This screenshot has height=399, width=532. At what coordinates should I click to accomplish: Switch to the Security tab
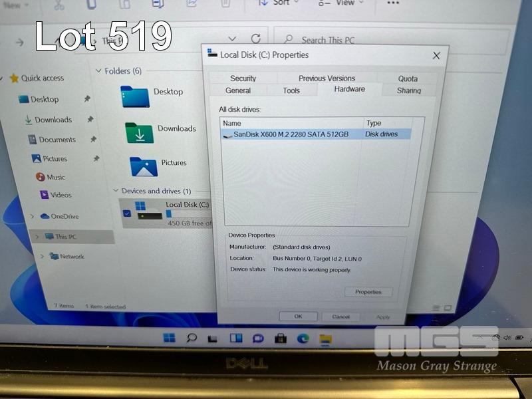click(243, 78)
